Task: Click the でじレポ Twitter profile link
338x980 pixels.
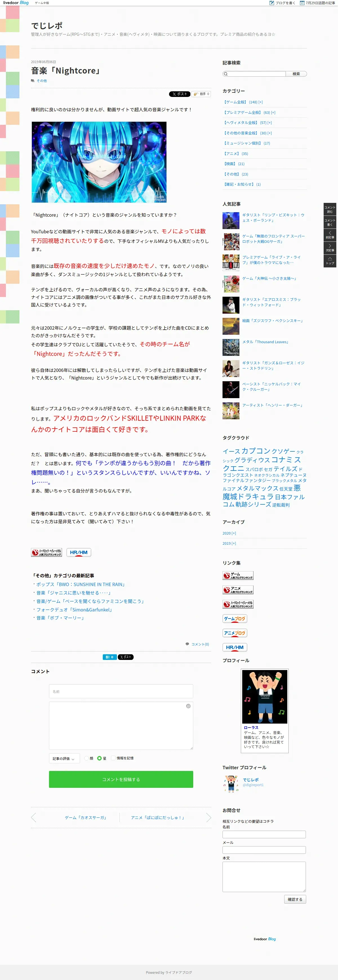Action: pyautogui.click(x=251, y=779)
